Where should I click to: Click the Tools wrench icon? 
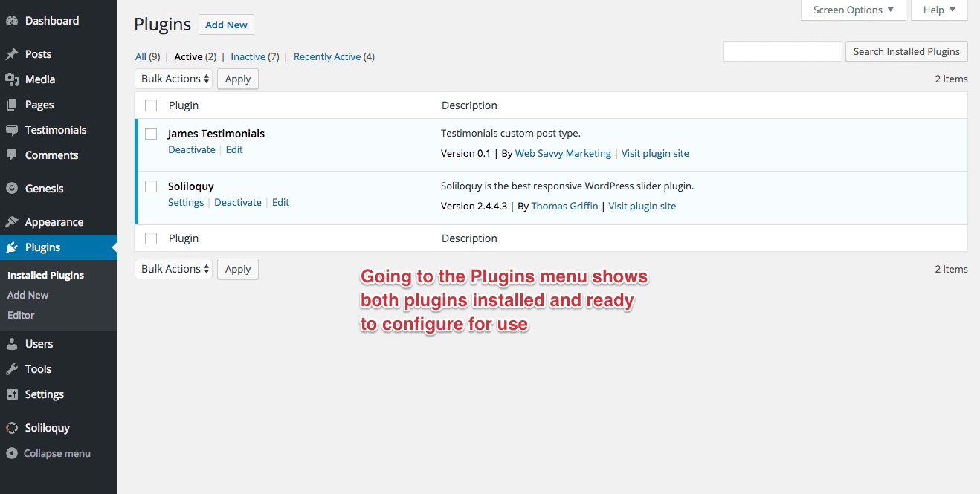[12, 369]
